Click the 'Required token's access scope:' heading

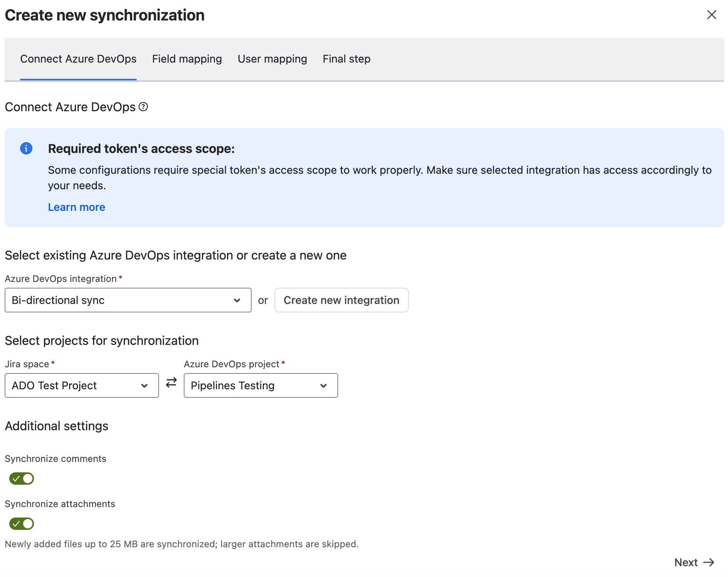141,149
